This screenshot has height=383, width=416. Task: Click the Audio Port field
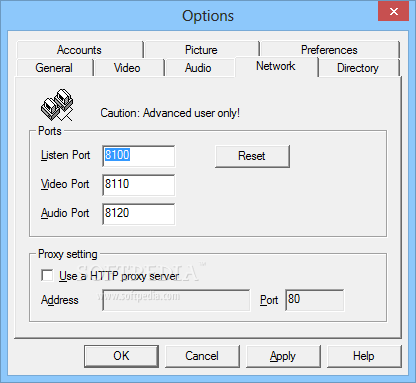138,214
